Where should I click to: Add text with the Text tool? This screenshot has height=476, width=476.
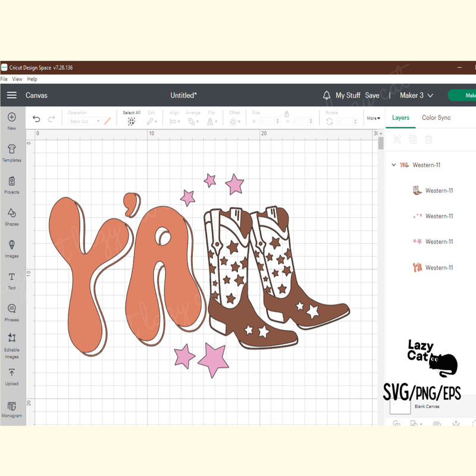click(x=11, y=280)
